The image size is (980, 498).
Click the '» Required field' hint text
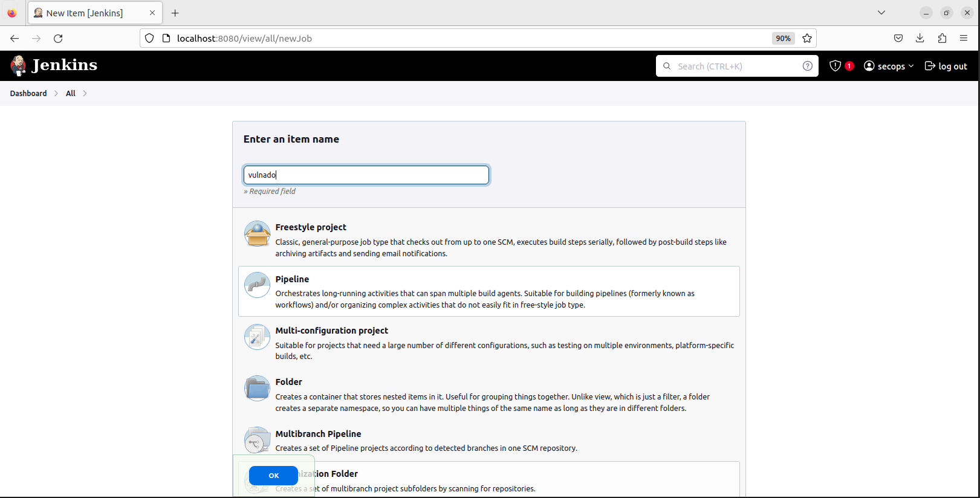pyautogui.click(x=270, y=191)
